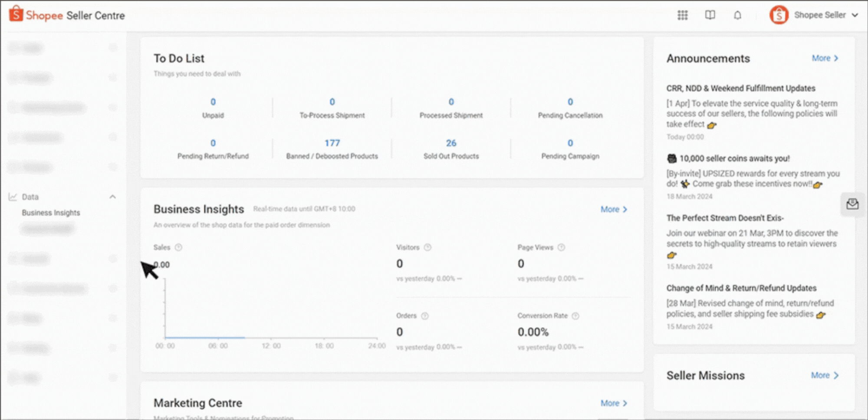
Task: Click the Page Views help icon
Action: pyautogui.click(x=561, y=247)
